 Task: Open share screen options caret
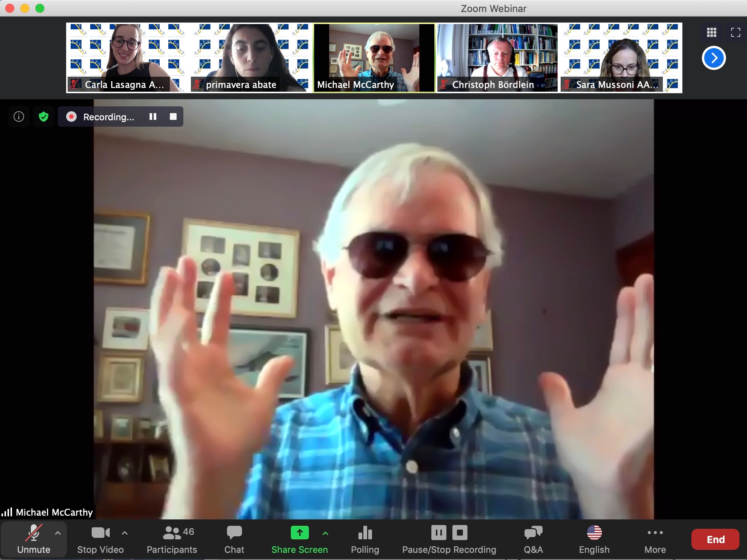[325, 533]
